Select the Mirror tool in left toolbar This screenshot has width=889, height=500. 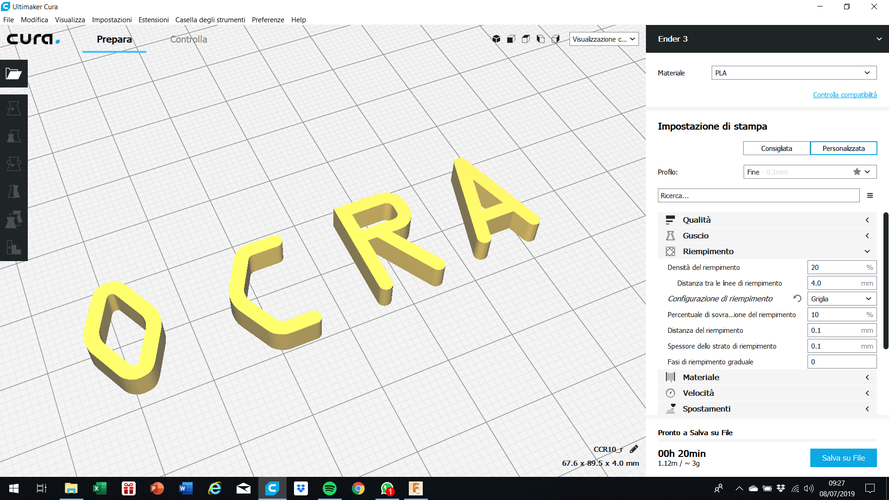[x=14, y=192]
